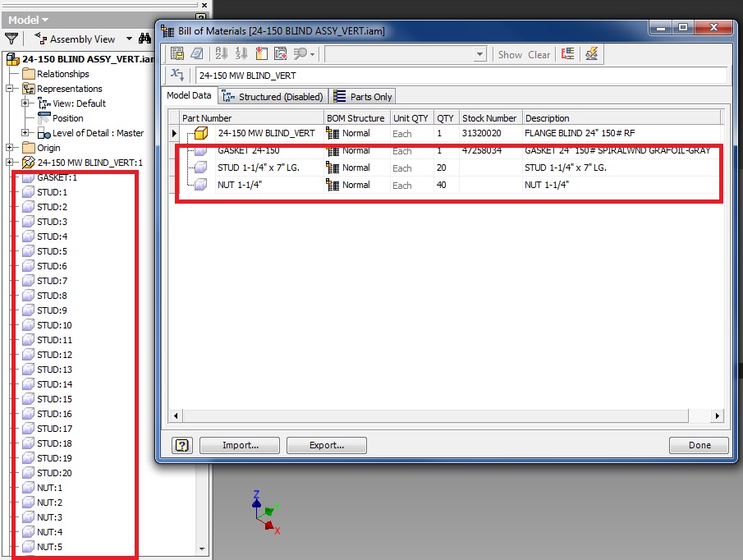Click Done to close the Bill of Materials
743x560 pixels.
(699, 445)
